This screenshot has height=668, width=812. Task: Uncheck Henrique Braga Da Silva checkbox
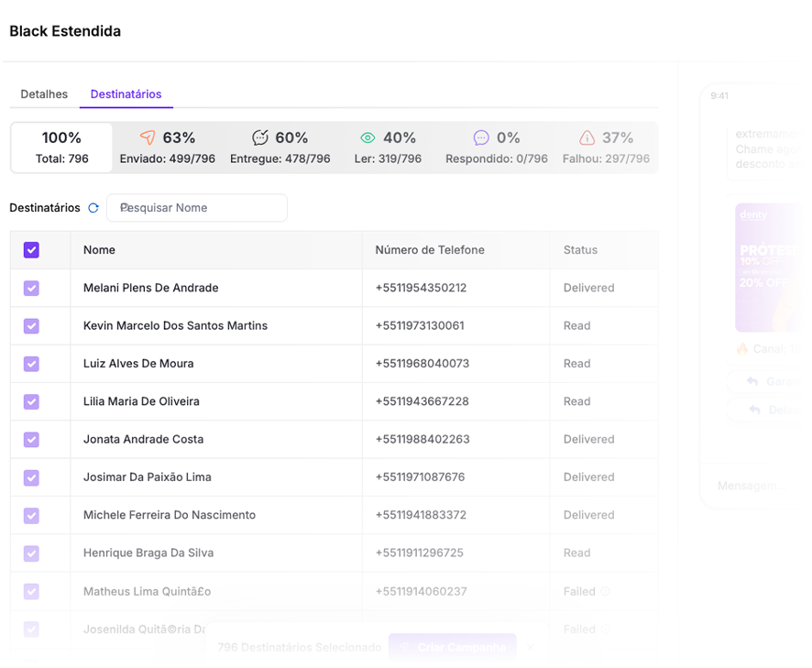31,553
